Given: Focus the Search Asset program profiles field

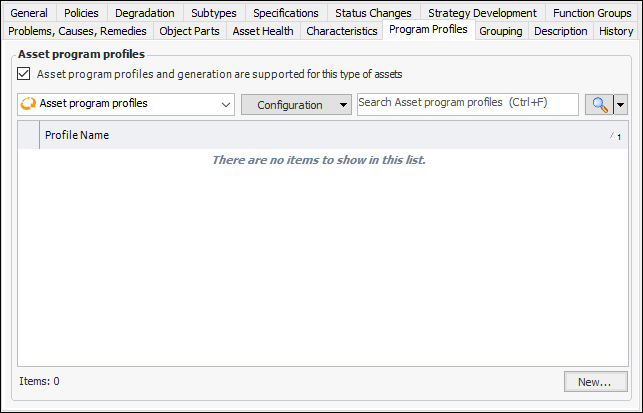Looking at the screenshot, I should pyautogui.click(x=467, y=104).
